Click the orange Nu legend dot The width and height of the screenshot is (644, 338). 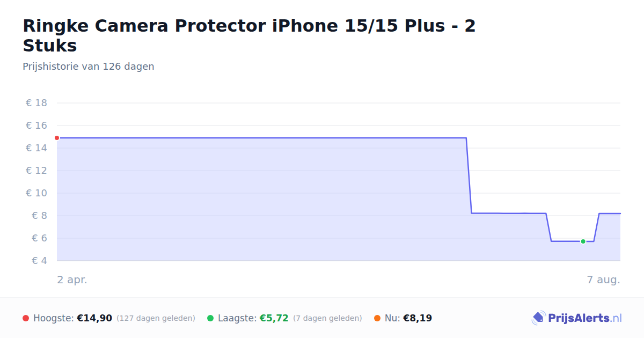pos(377,318)
